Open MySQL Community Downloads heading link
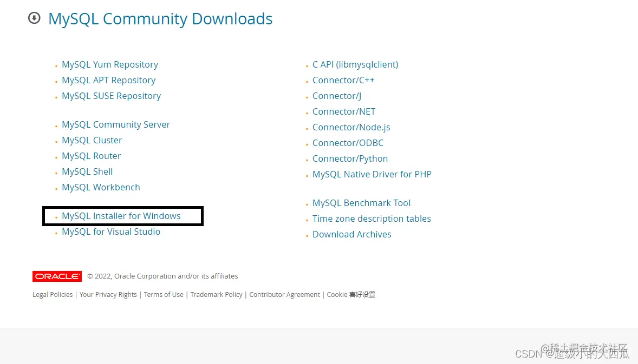 coord(160,19)
